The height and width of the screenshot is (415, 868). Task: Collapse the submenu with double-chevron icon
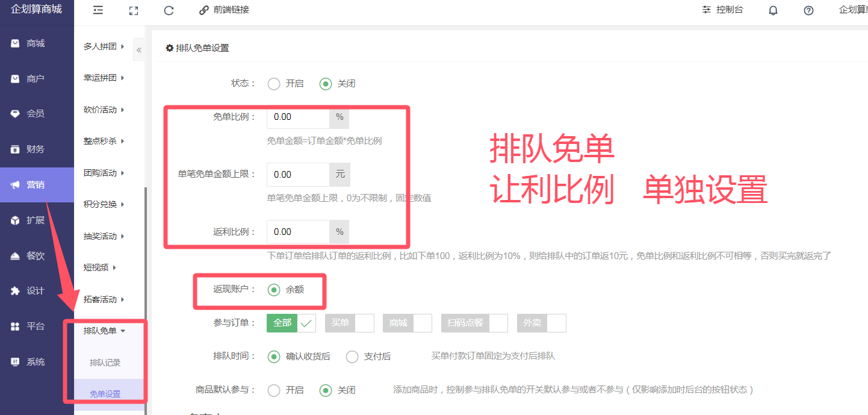click(139, 50)
